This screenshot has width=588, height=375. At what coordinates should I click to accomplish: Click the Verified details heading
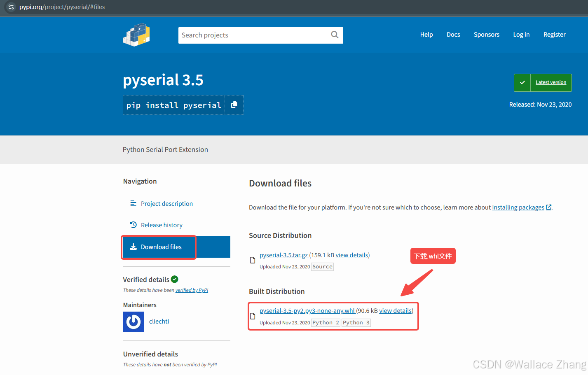(146, 280)
